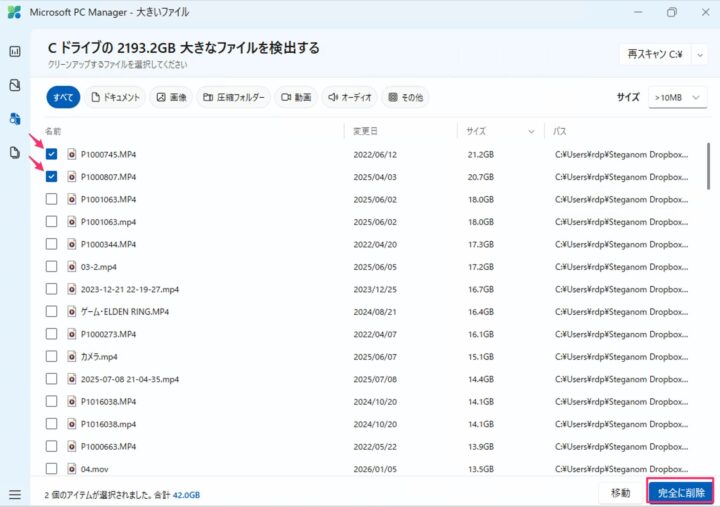
Task: Select the ドキュメント filter tab
Action: pyautogui.click(x=115, y=97)
